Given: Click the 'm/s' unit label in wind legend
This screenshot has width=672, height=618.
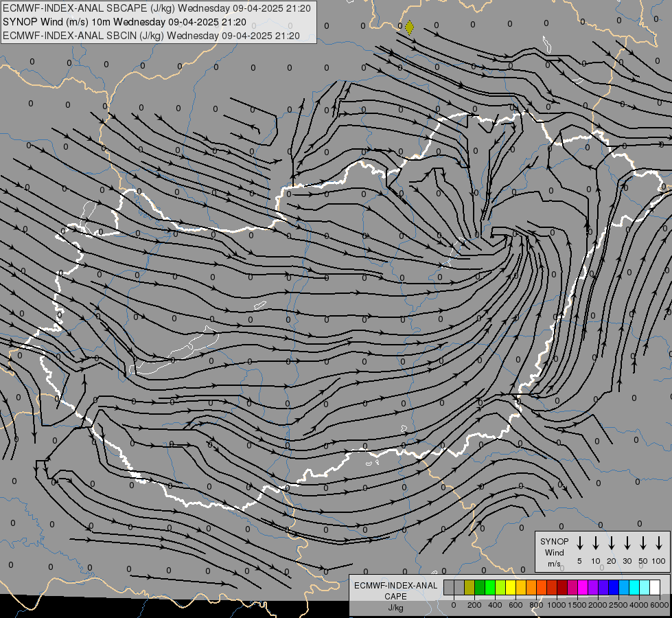Looking at the screenshot, I should click(554, 564).
